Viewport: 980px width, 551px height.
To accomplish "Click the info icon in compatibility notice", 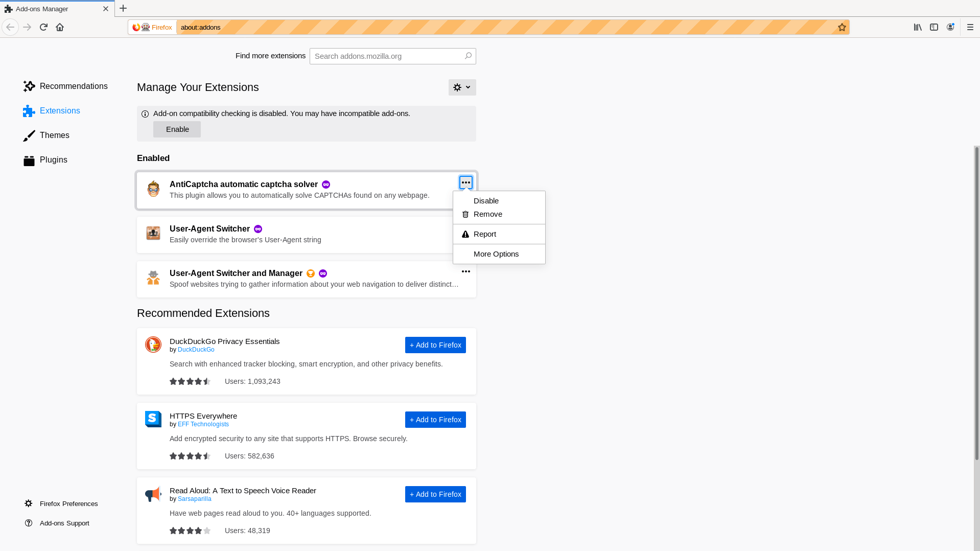I will [x=145, y=114].
